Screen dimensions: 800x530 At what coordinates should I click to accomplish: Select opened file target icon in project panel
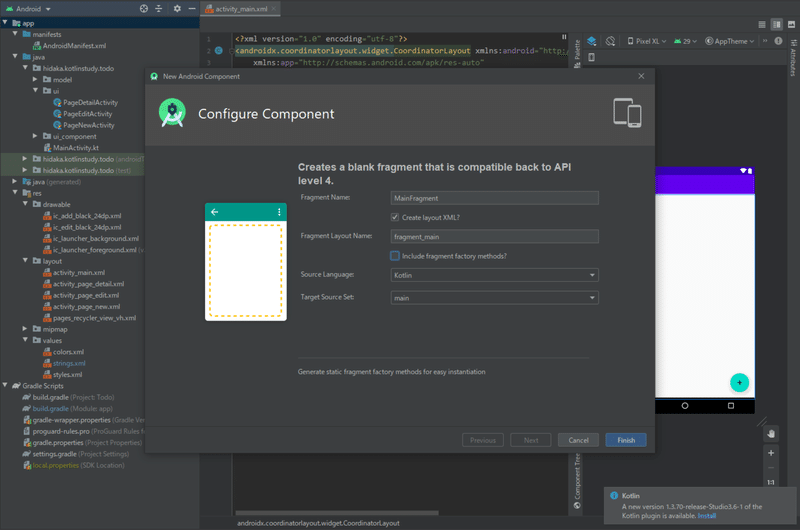(x=144, y=9)
